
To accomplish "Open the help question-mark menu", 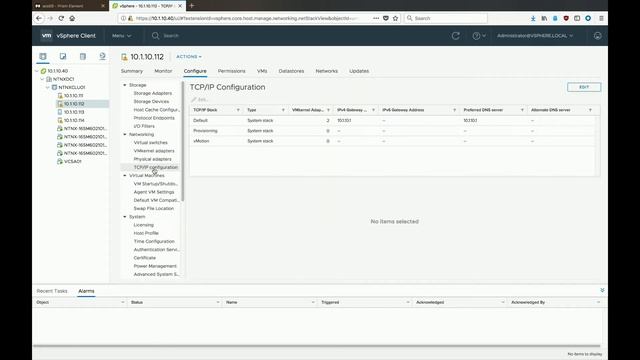I will pos(479,36).
